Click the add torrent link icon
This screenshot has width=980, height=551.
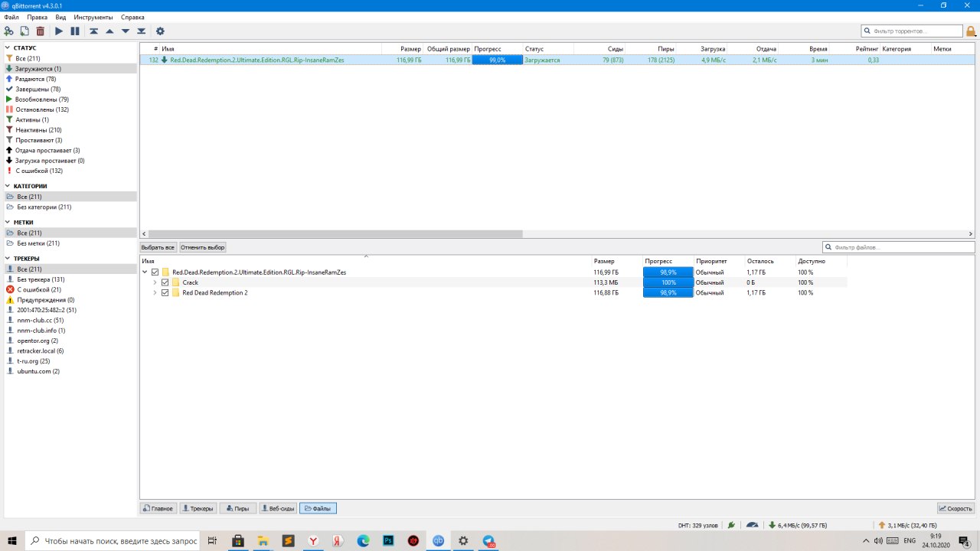point(9,31)
